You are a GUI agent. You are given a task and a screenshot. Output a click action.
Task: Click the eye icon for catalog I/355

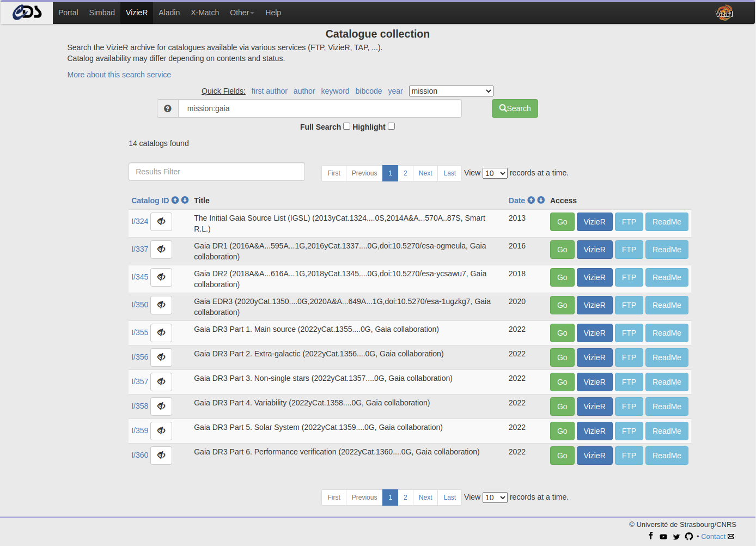(161, 333)
